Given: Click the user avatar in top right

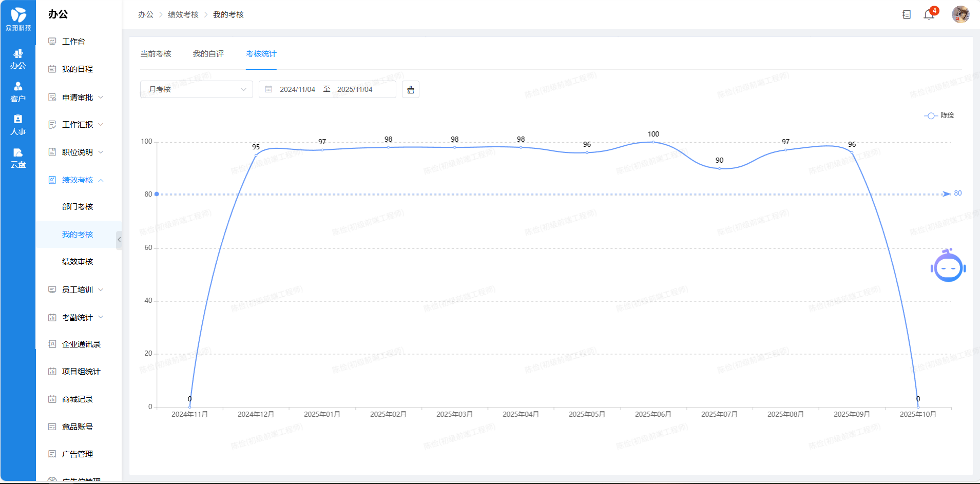Looking at the screenshot, I should pyautogui.click(x=960, y=14).
